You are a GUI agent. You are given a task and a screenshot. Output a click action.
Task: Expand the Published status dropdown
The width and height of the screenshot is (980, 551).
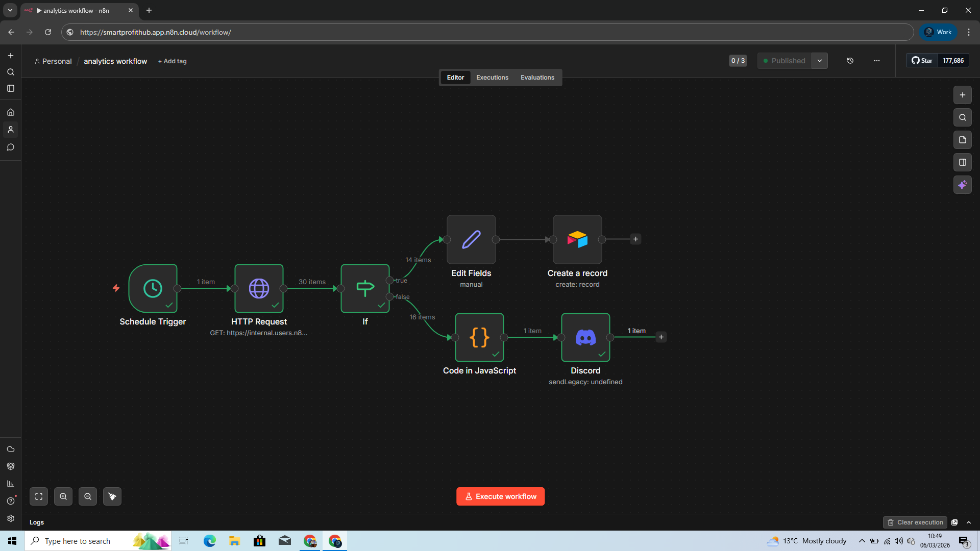point(820,60)
